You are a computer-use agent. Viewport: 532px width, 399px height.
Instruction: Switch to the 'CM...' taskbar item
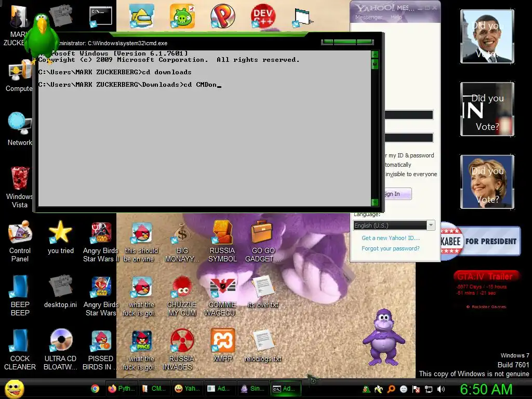(x=154, y=389)
